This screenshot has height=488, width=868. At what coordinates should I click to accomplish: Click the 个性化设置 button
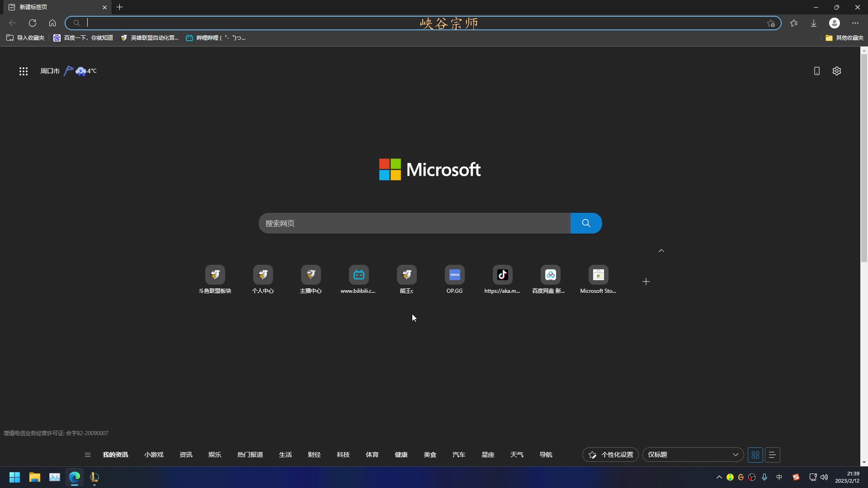coord(610,455)
